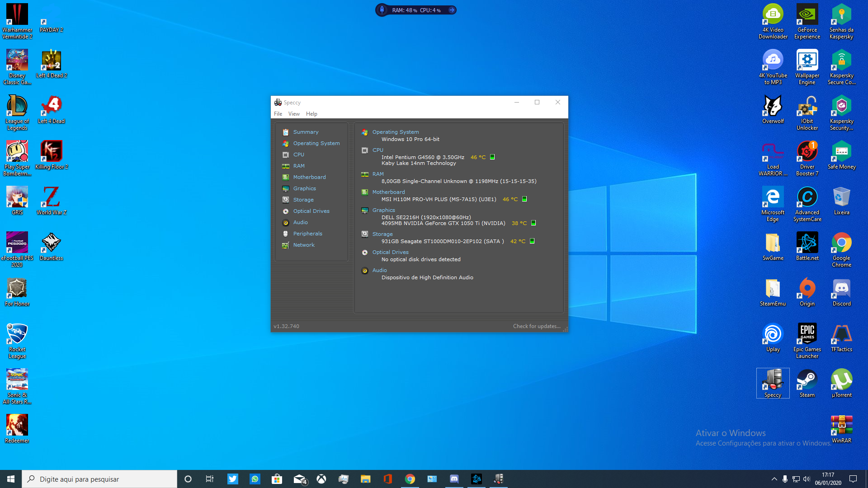Select the Left 4 Dead 2 desktop icon
Image resolution: width=868 pixels, height=488 pixels.
pos(51,64)
